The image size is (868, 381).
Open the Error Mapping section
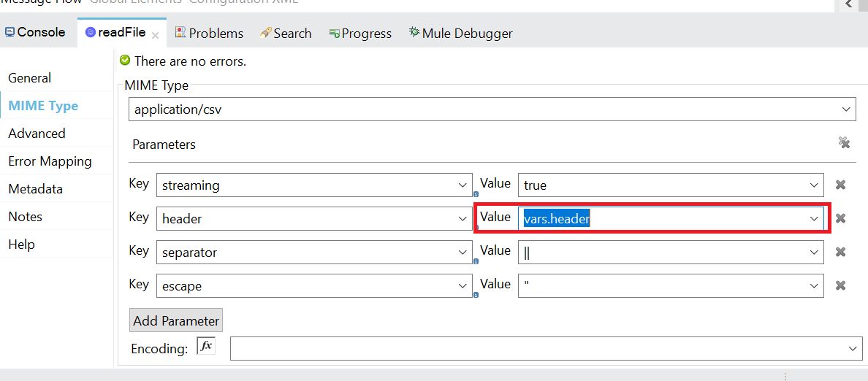point(50,161)
